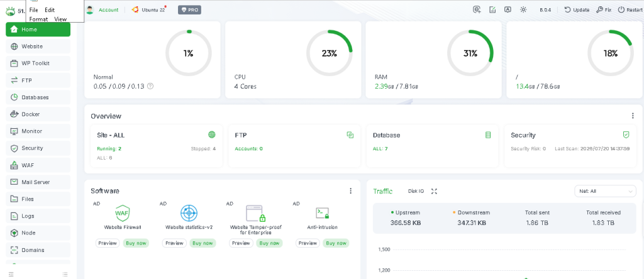Image resolution: width=644 pixels, height=279 pixels.
Task: Click the Website Tamper-proof icon
Action: click(x=256, y=214)
